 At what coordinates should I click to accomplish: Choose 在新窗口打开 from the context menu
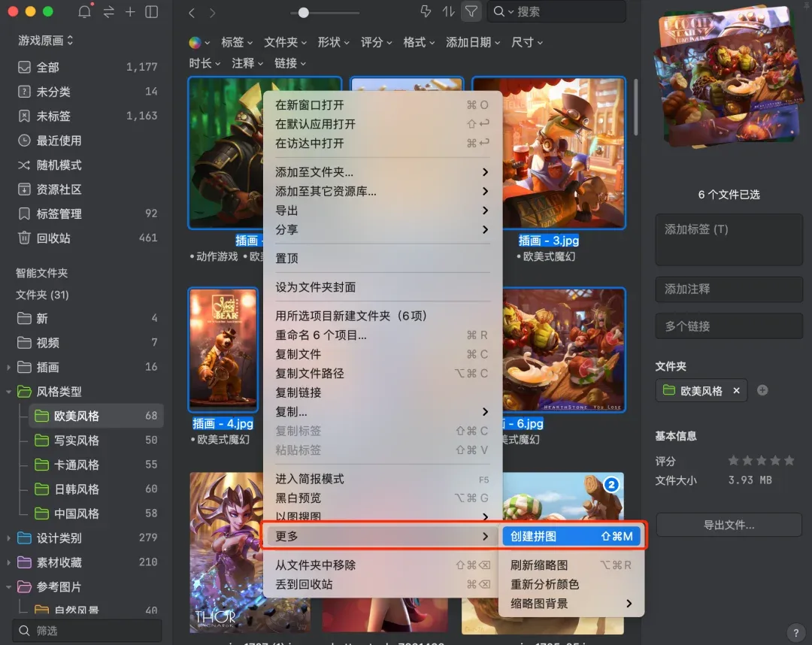(382, 105)
